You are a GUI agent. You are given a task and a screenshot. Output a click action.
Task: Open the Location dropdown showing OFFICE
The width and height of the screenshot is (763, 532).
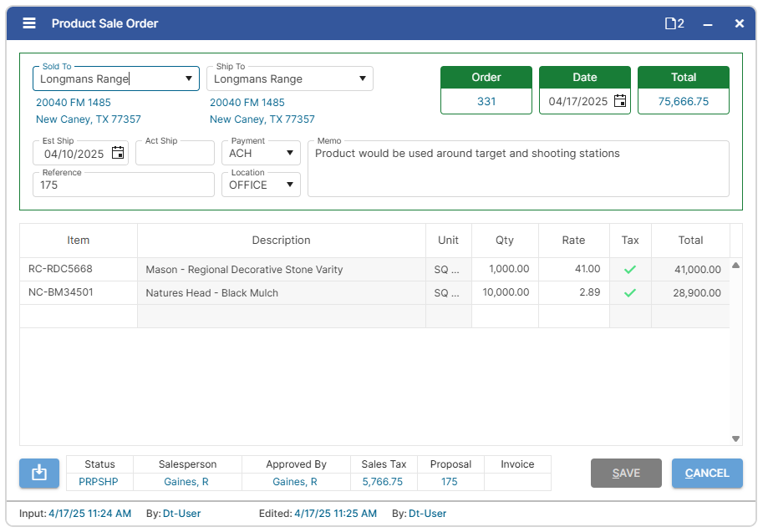click(287, 185)
